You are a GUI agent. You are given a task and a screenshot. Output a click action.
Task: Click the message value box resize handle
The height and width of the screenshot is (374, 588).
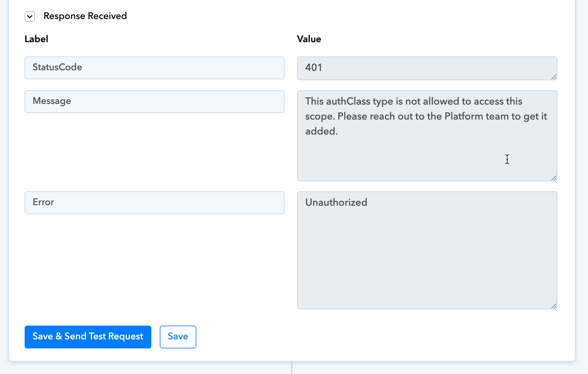[x=554, y=178]
